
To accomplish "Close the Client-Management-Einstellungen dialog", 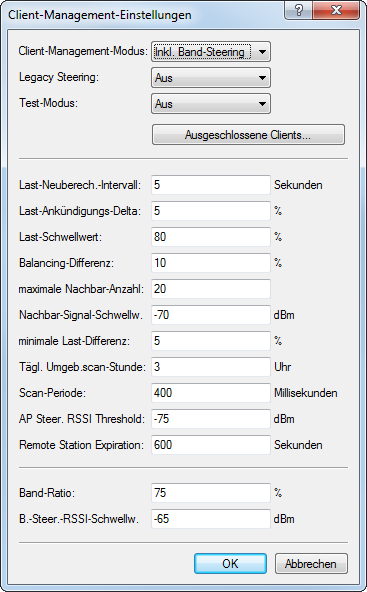I will tap(336, 10).
